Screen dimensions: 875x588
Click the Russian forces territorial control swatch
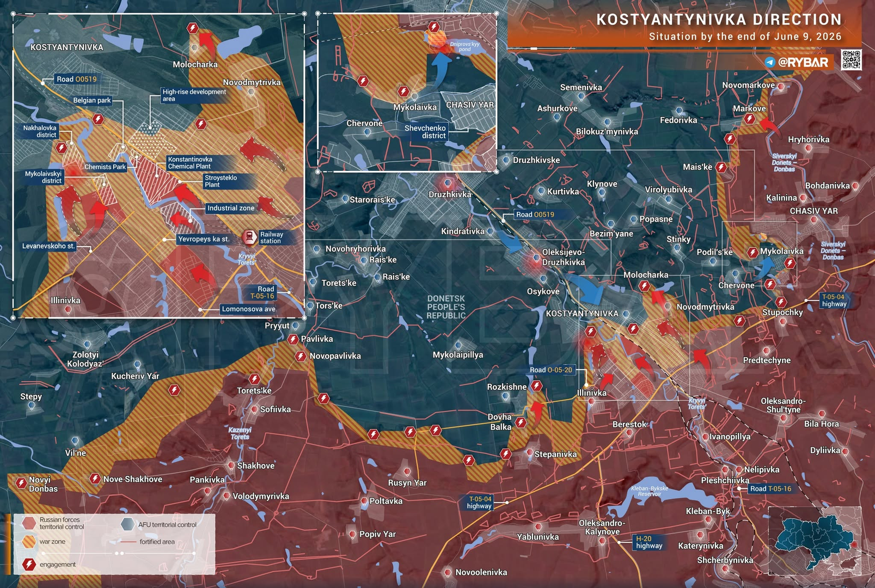(x=29, y=523)
